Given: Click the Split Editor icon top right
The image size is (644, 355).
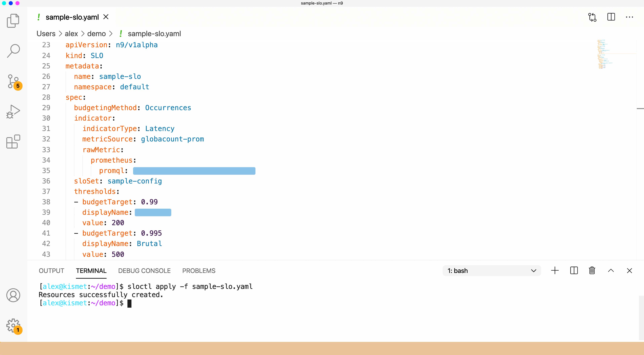Looking at the screenshot, I should (x=611, y=17).
